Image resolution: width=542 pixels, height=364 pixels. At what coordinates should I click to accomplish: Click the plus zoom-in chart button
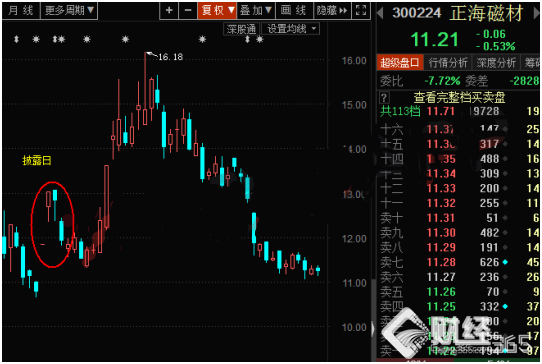click(169, 10)
